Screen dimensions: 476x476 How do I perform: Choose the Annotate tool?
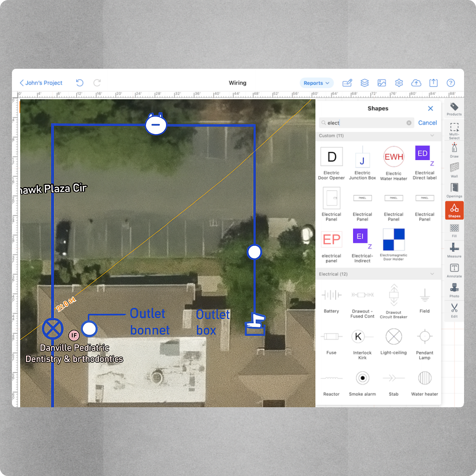click(454, 271)
